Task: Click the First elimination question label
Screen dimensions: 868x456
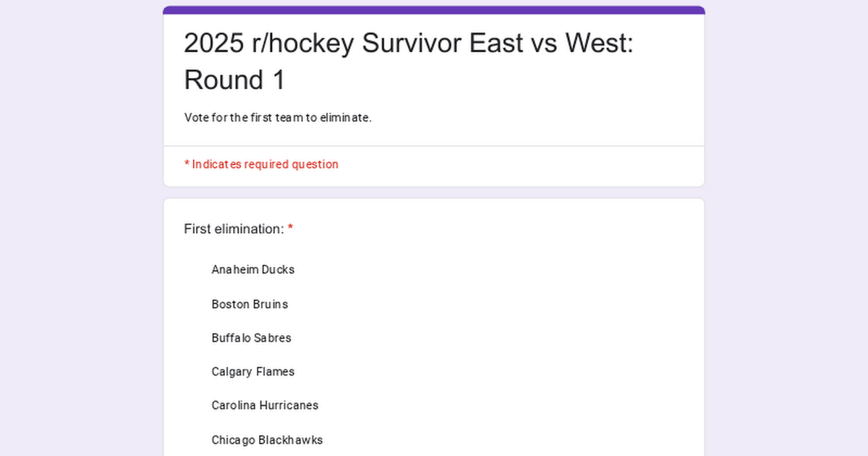Action: 233,229
